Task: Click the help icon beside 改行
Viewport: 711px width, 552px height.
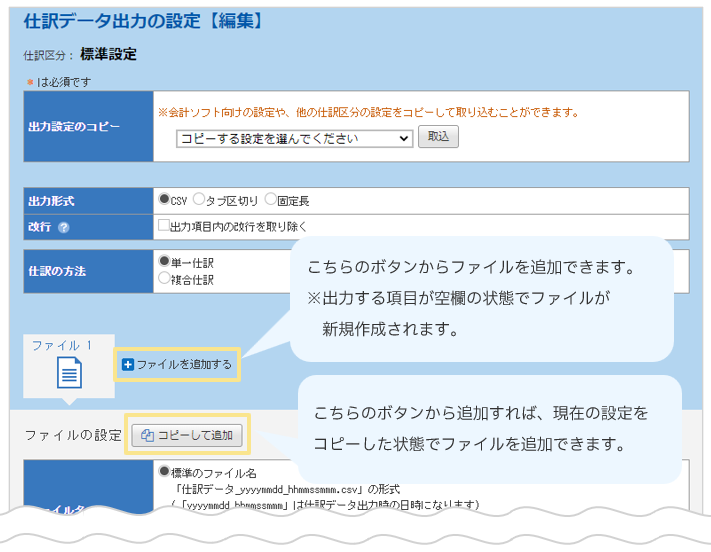Action: point(64,227)
